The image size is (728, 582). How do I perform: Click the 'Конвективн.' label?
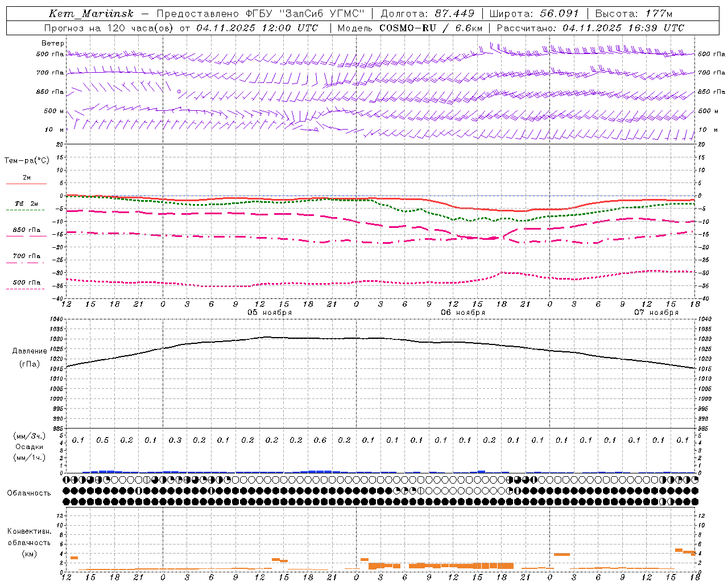[x=29, y=531]
